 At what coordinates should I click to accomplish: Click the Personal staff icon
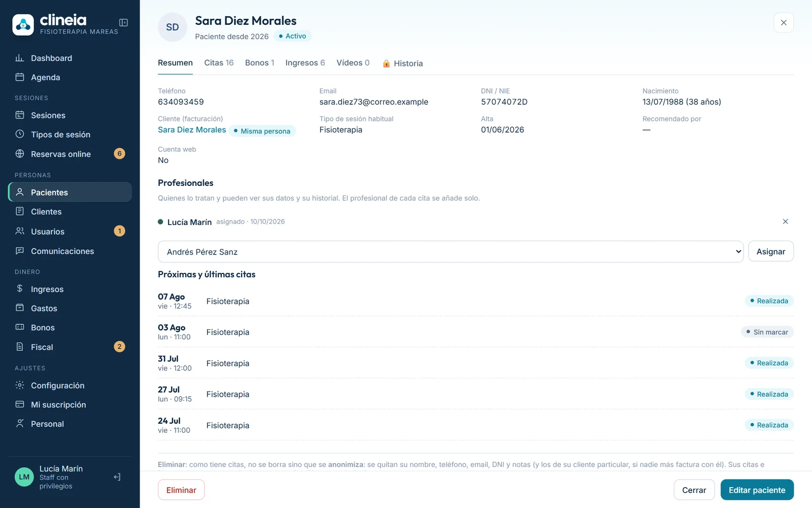coord(20,424)
